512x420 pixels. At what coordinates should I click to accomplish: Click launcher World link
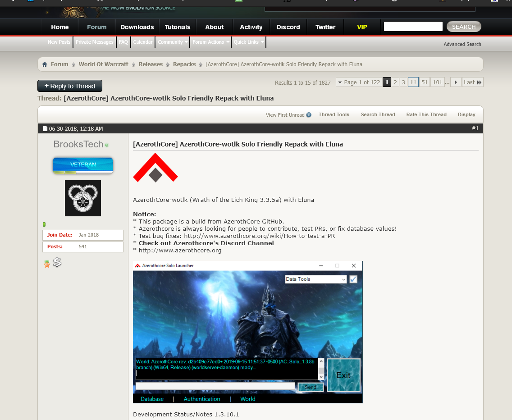(x=248, y=399)
